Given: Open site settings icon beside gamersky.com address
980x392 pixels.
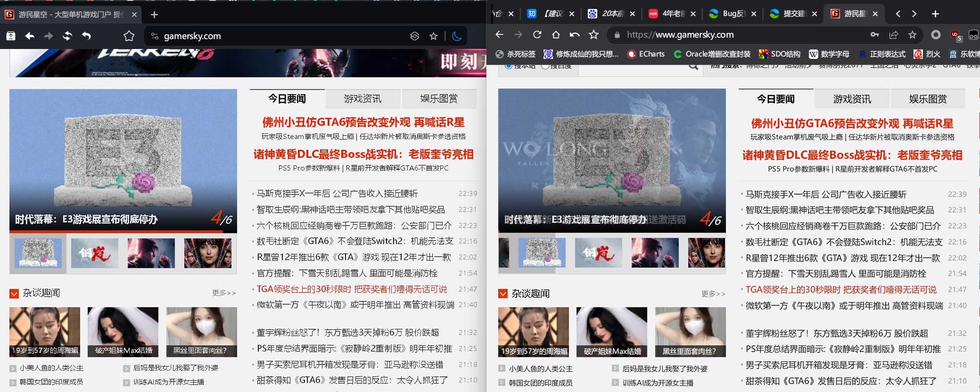Looking at the screenshot, I should [x=154, y=36].
